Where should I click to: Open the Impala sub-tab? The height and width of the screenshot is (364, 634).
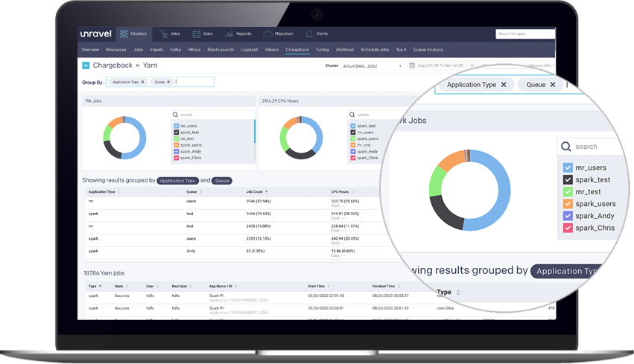[156, 50]
